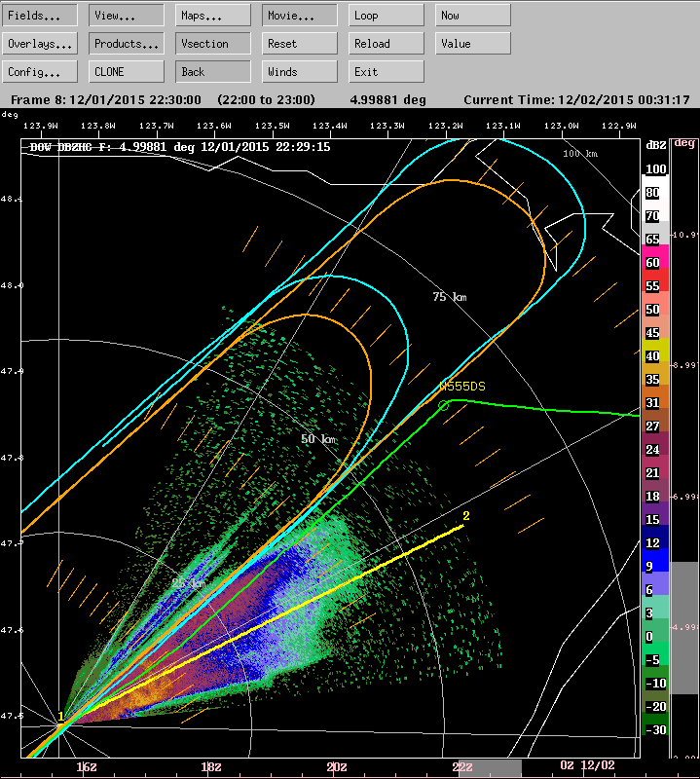Image resolution: width=700 pixels, height=779 pixels.
Task: Click the N555DS aircraft label
Action: [462, 387]
